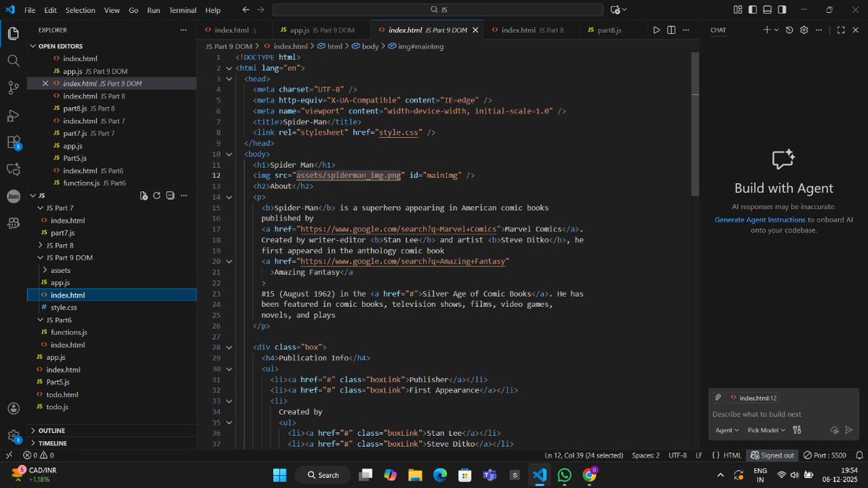Viewport: 868px width, 488px height.
Task: Open WhatsApp from the taskbar
Action: (565, 475)
